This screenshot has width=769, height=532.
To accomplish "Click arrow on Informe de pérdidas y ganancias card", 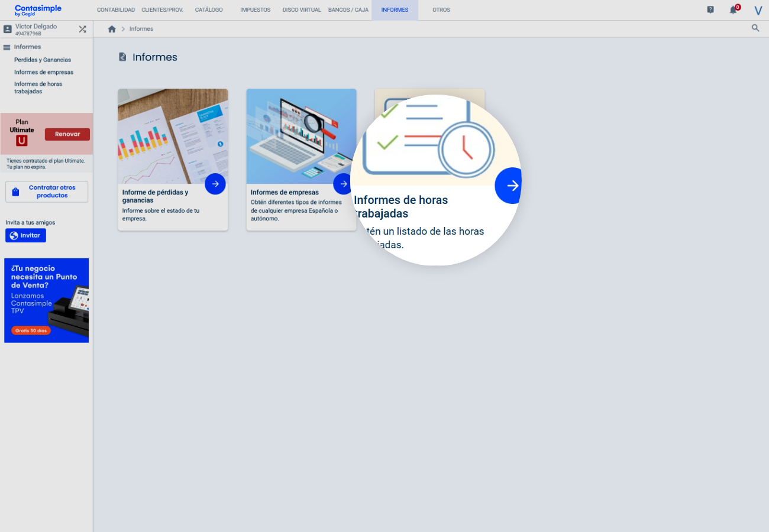I will [215, 184].
